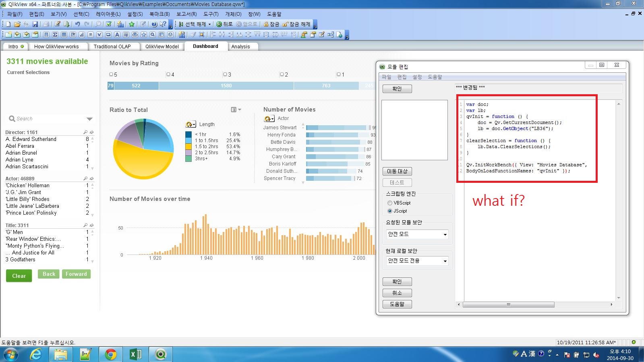644x362 pixels.
Task: Click the 이동 대상 button in module editor
Action: [x=397, y=172]
